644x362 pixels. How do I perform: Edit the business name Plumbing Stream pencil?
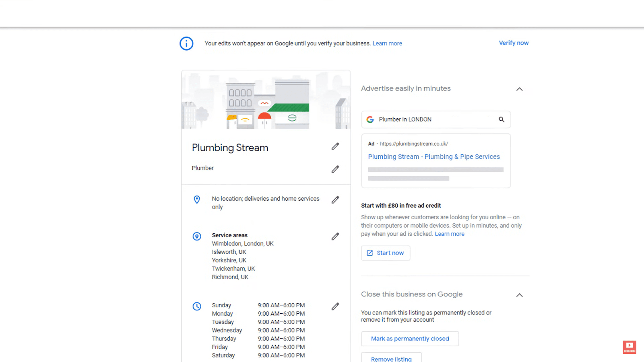pos(335,146)
